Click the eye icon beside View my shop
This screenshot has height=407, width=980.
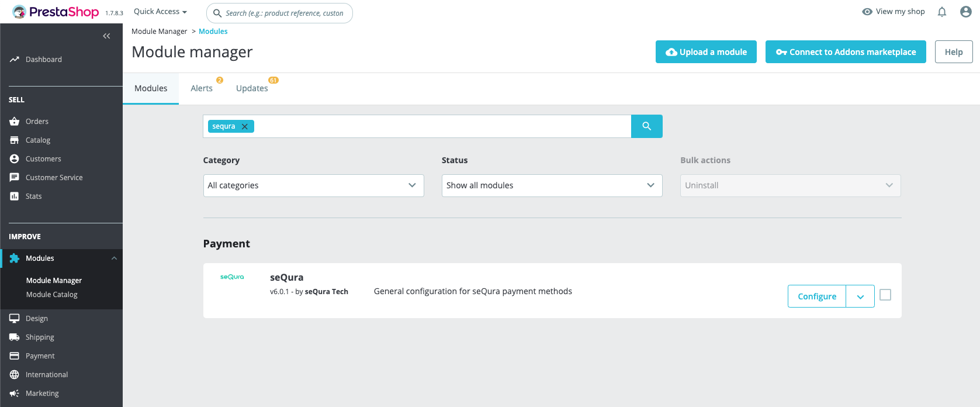coord(867,12)
